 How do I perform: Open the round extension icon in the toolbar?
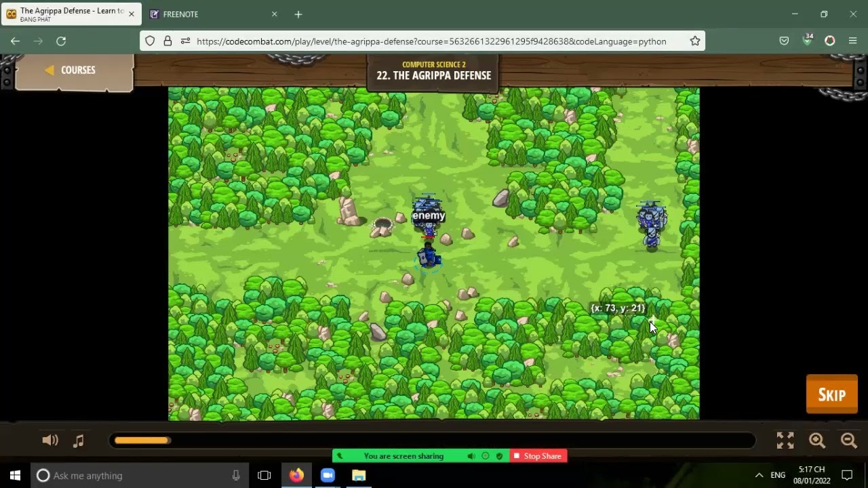point(829,41)
